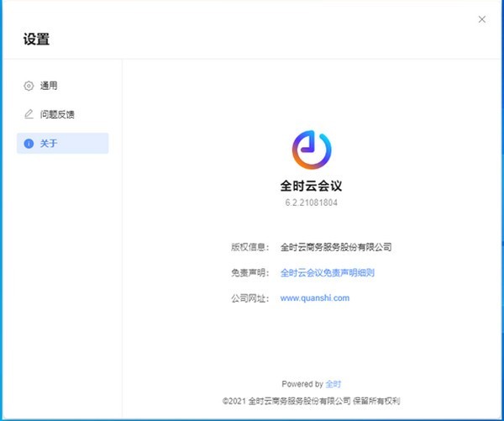504x421 pixels.
Task: Click the version number 6.2.21081804
Action: tap(311, 203)
